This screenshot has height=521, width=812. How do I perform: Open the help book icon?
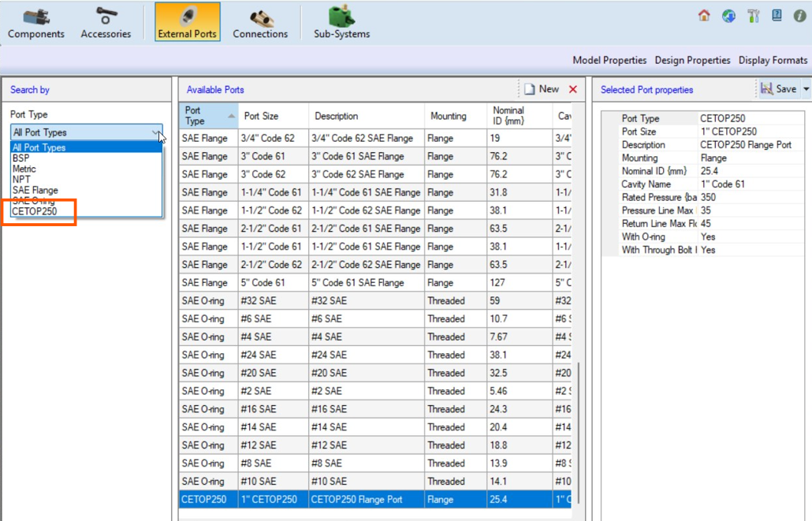[777, 16]
